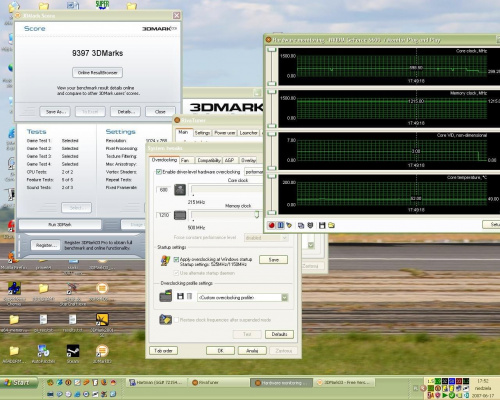Select the Launcher tab in RivaTuner
This screenshot has width=500, height=400.
click(248, 133)
